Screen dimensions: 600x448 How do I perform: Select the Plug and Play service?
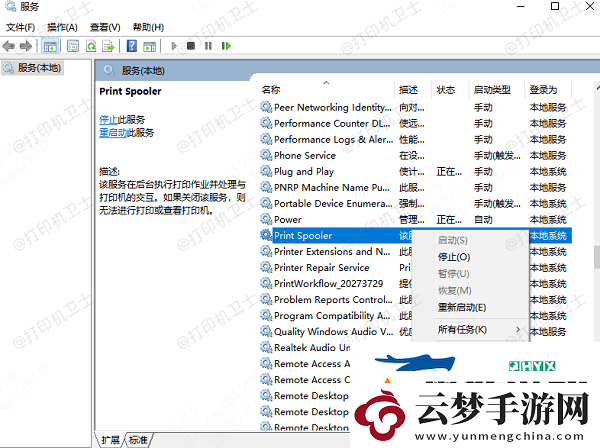coord(416,172)
